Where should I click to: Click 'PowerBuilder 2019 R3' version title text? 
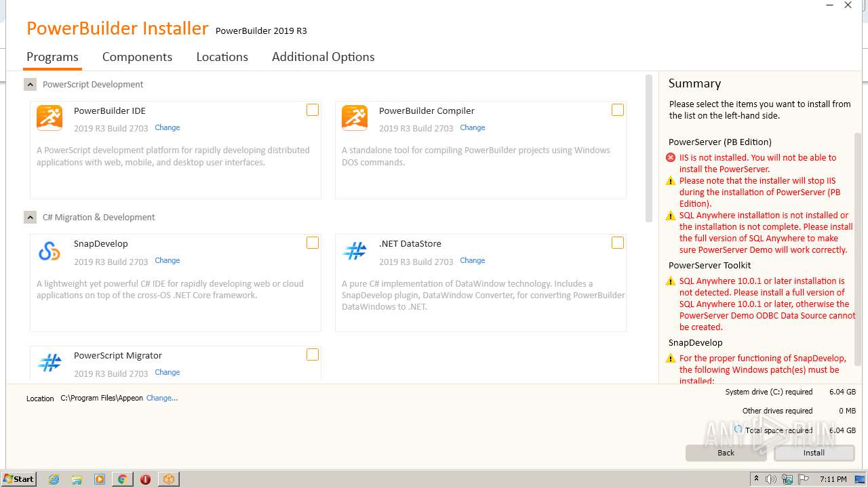tap(261, 31)
